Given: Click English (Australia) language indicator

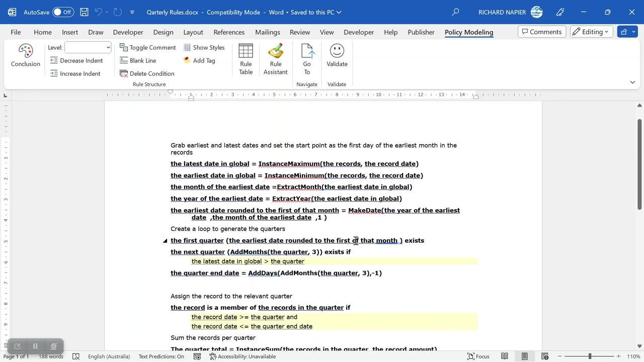Looking at the screenshot, I should 109,356.
